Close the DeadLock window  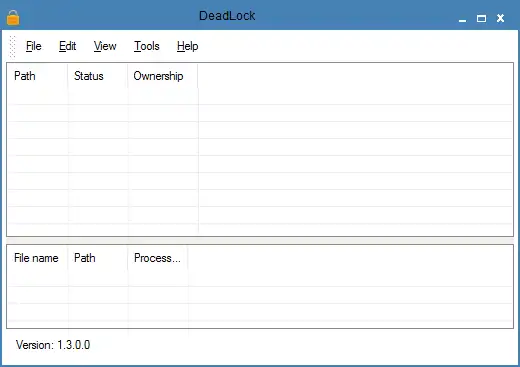click(x=500, y=18)
